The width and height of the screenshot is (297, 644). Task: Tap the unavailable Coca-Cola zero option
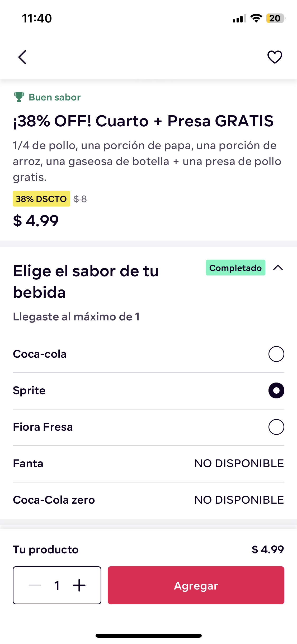(x=148, y=500)
